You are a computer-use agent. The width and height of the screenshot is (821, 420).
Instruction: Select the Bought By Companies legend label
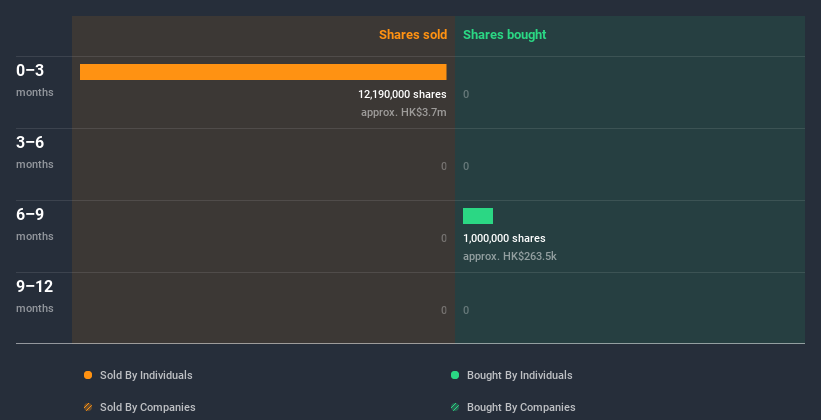click(521, 407)
